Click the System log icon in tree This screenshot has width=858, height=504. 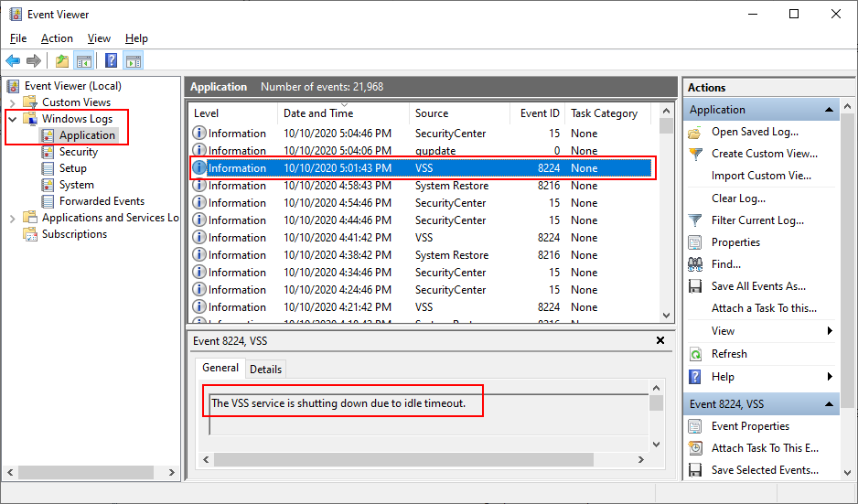(x=48, y=185)
